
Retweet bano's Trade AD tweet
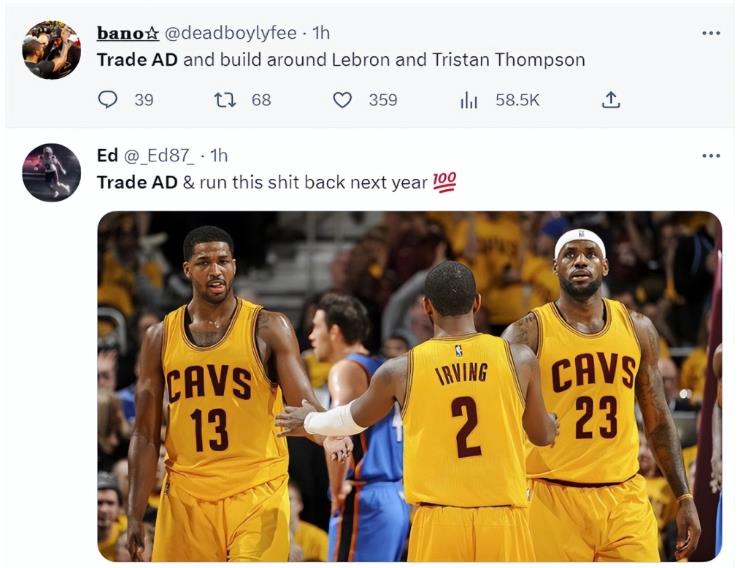pos(225,100)
